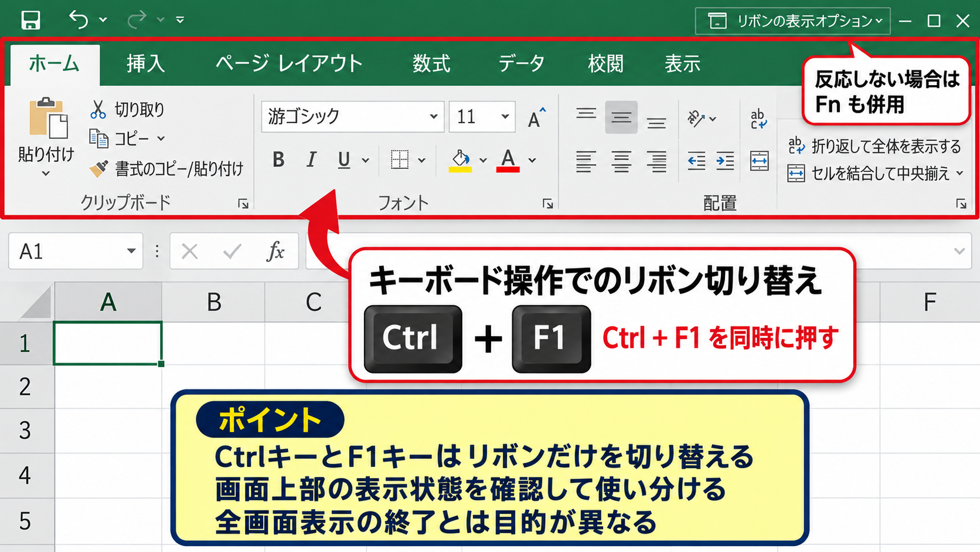Image resolution: width=980 pixels, height=552 pixels.
Task: Open the ページ レイアウト tab
Action: point(289,63)
